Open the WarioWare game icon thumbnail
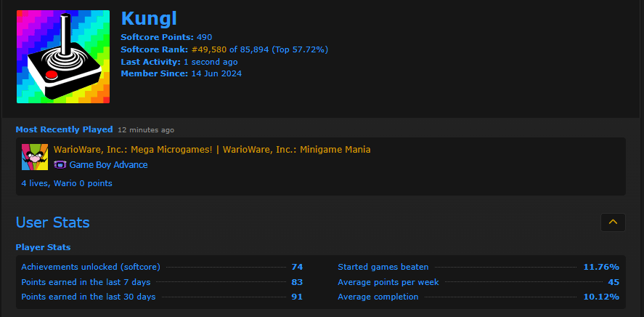Screen dimensions: 644x317 [x=35, y=157]
